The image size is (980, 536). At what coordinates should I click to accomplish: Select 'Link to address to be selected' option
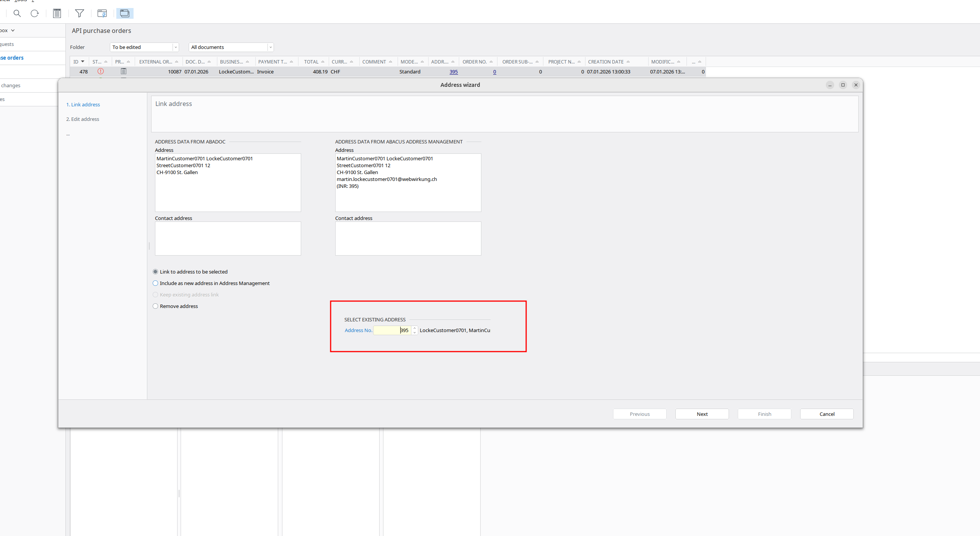point(155,272)
